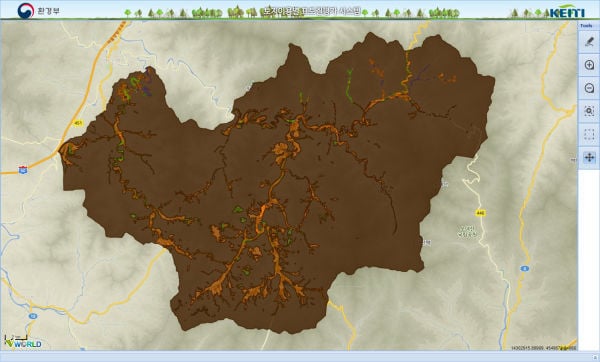Activate the zoom-to-area box tool

coord(589,111)
